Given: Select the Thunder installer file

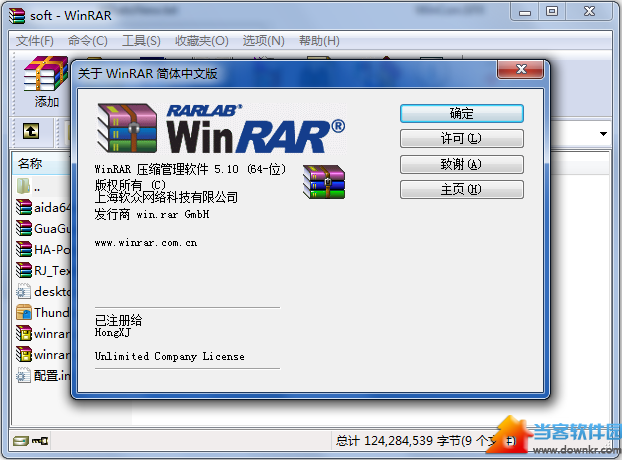Looking at the screenshot, I should coord(43,312).
